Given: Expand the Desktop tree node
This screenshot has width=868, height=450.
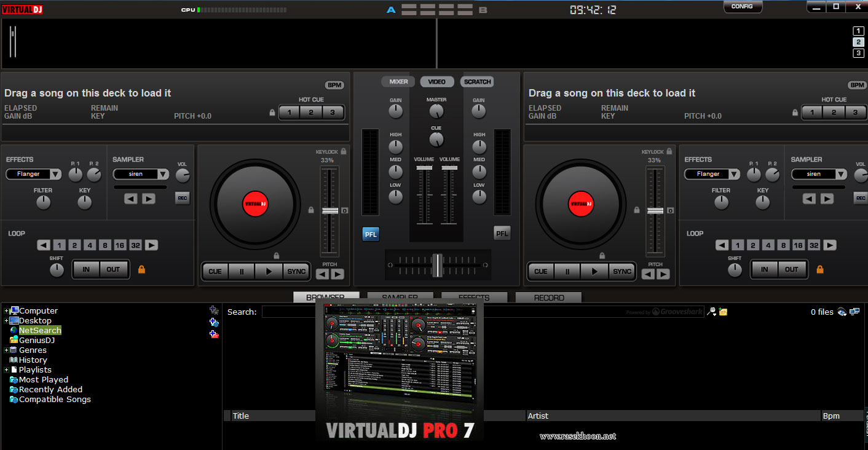Looking at the screenshot, I should (7, 321).
